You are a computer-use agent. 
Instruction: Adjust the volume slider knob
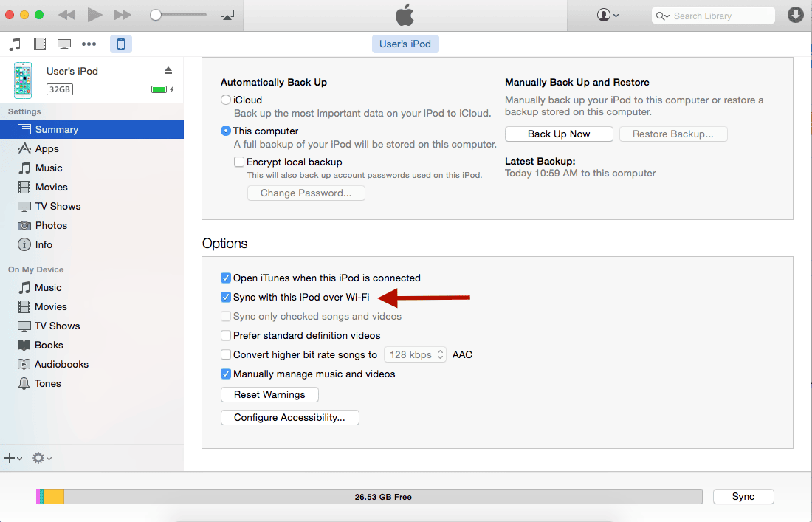(x=155, y=15)
